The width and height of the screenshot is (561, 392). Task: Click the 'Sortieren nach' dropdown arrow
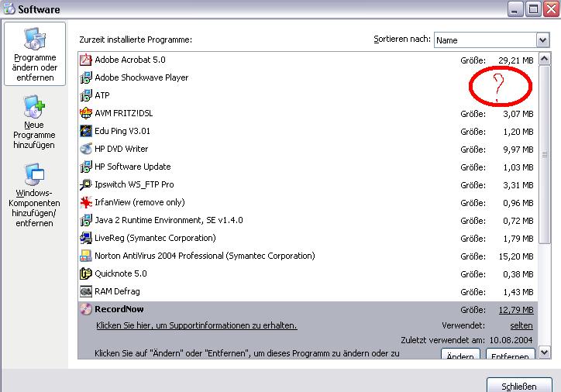[x=542, y=40]
